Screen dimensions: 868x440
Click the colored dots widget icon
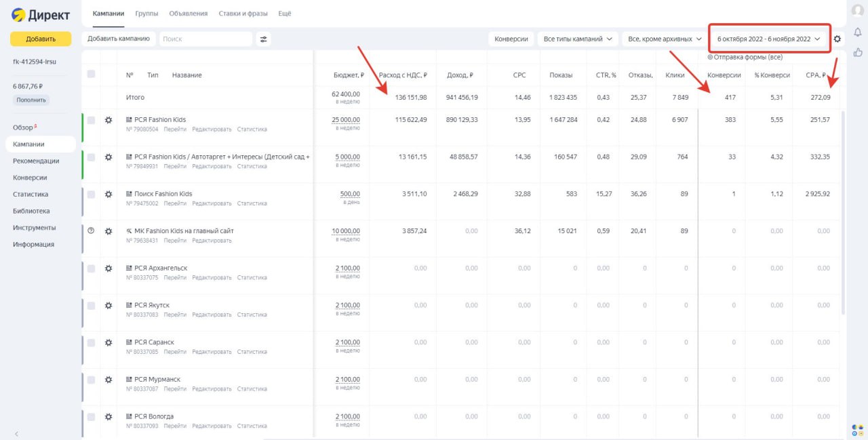click(x=857, y=430)
